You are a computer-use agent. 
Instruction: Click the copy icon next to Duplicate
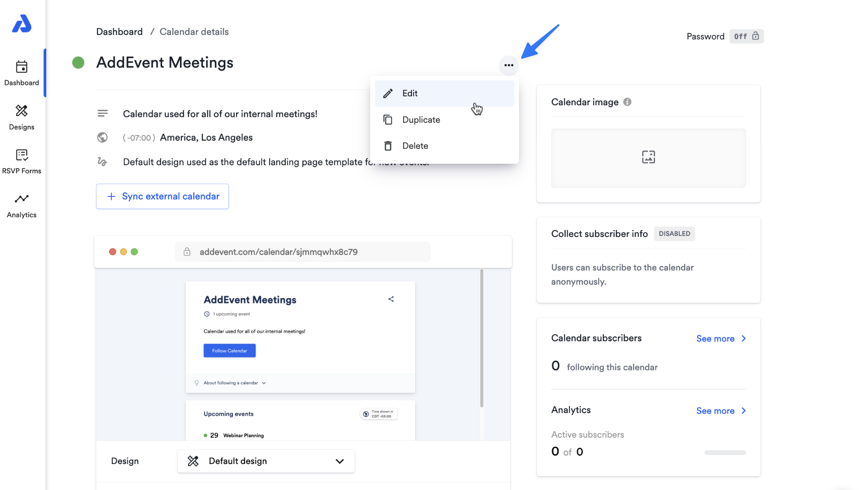tap(388, 120)
